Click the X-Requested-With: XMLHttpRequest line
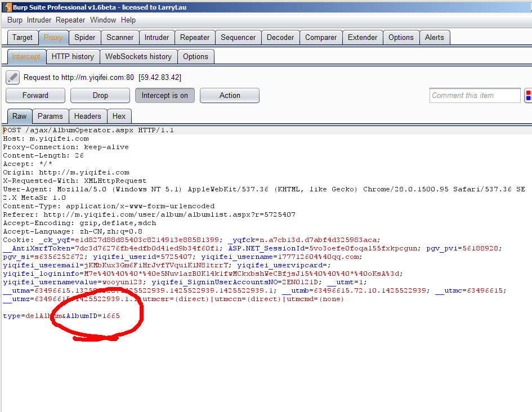The image size is (532, 412). [x=75, y=181]
